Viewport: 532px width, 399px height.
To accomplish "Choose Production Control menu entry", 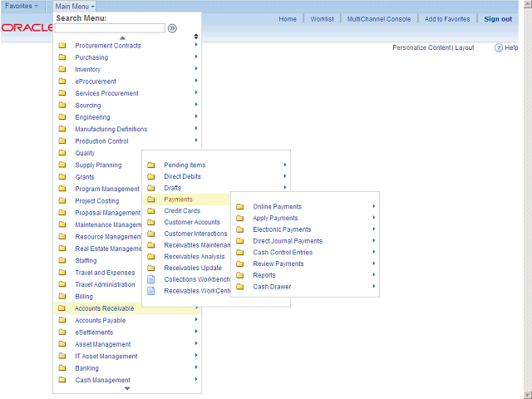I will (101, 141).
